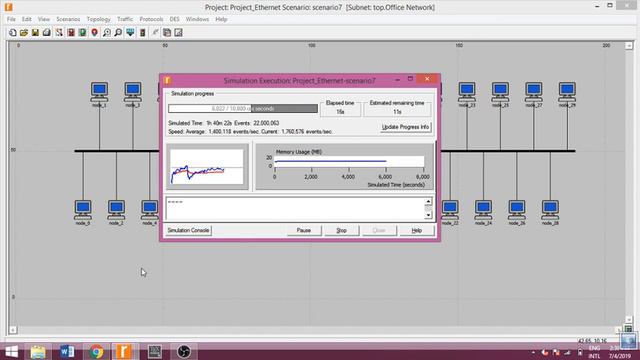Click the red Fail Selected Objects icon
Image resolution: width=640 pixels, height=360 pixels.
point(71,33)
